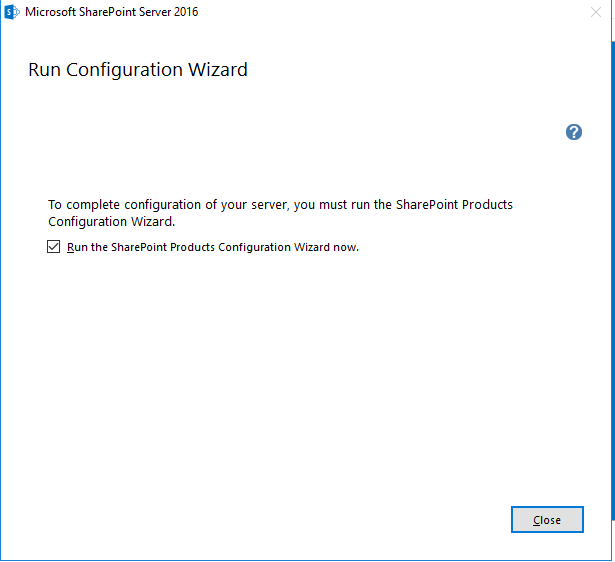Close the window with the X button
This screenshot has width=615, height=562.
point(596,12)
